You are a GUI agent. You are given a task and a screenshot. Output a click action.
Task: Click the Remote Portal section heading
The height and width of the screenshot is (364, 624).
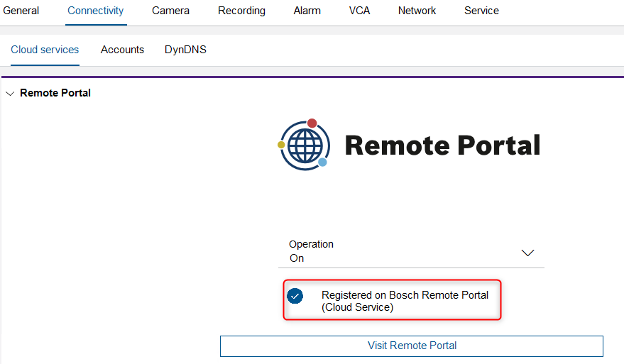pyautogui.click(x=55, y=93)
